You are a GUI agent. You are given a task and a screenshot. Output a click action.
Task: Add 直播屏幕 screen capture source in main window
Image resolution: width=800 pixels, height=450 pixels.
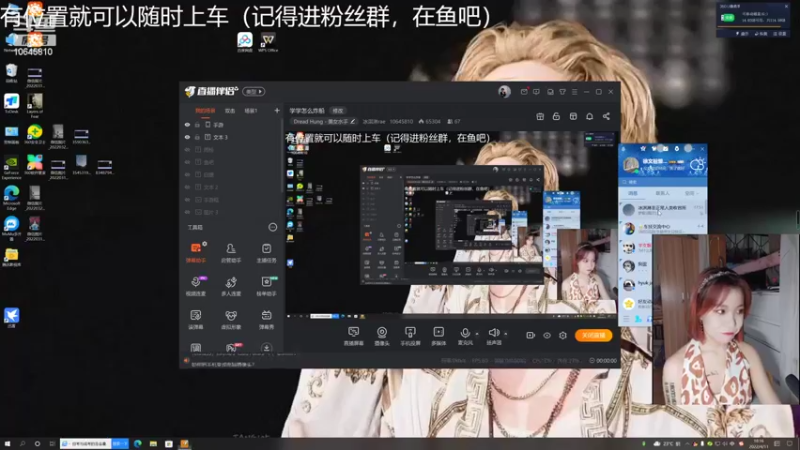353,336
